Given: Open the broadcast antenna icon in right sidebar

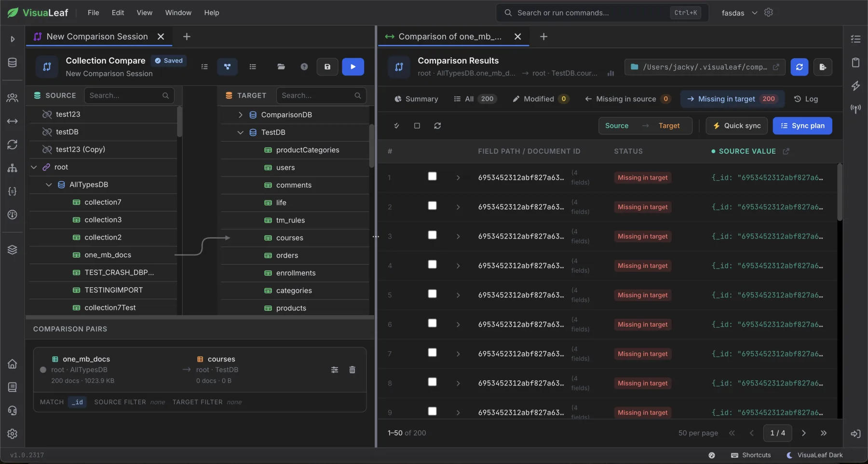Looking at the screenshot, I should tap(855, 109).
